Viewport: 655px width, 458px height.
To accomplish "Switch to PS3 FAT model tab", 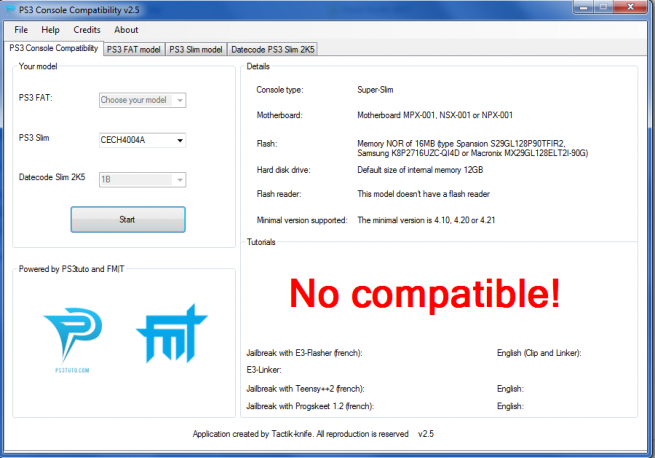I will [134, 49].
